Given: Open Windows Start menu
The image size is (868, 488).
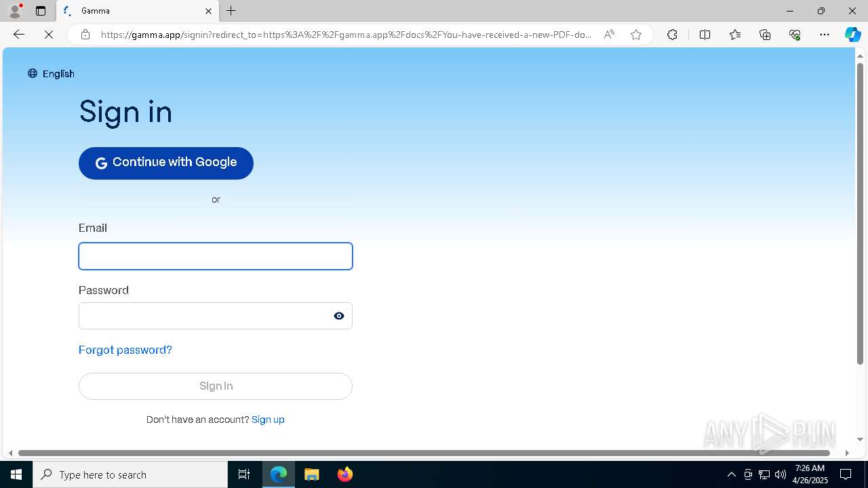Looking at the screenshot, I should pyautogui.click(x=16, y=474).
